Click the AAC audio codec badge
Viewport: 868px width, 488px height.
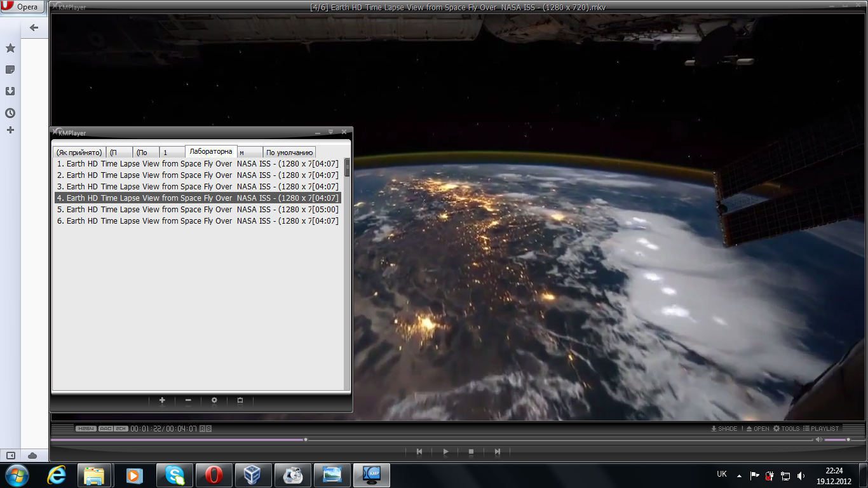105,429
